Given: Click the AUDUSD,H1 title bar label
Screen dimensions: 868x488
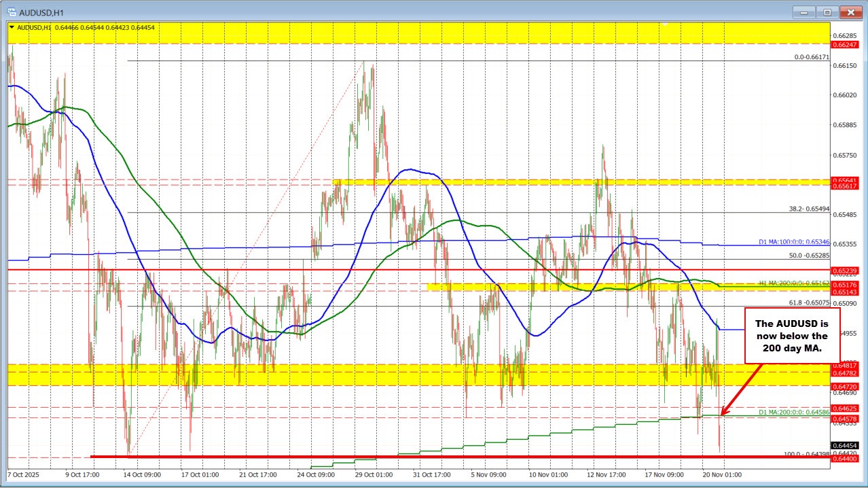Looking at the screenshot, I should click(x=42, y=12).
